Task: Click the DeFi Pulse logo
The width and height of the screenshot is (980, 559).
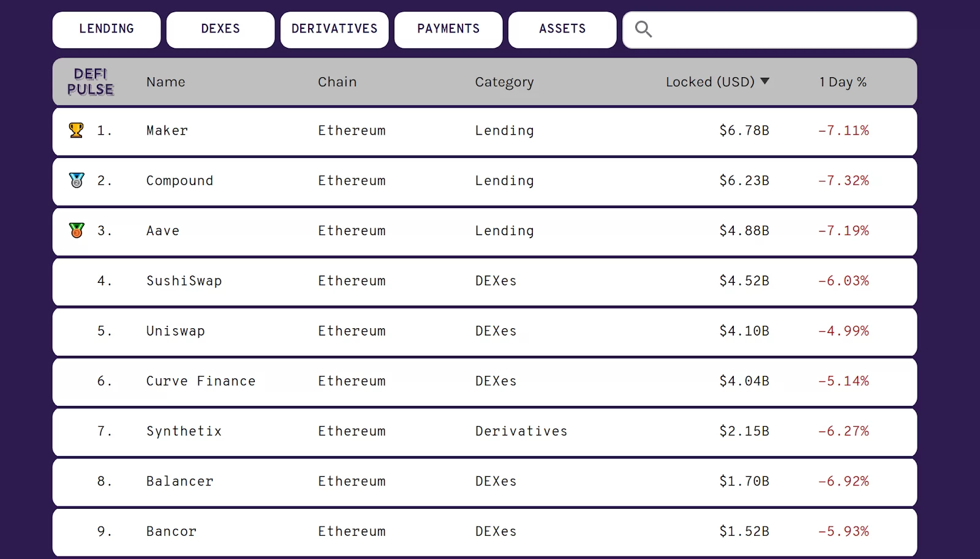Action: click(91, 82)
